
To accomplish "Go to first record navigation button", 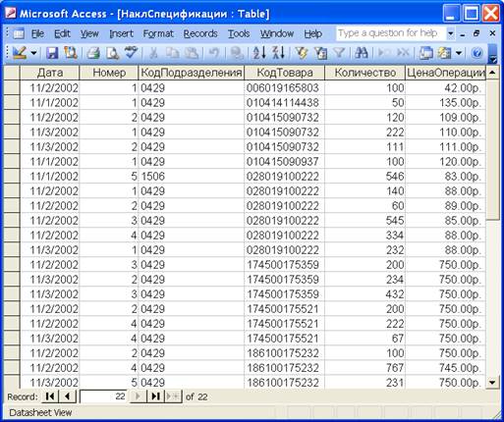I will pyautogui.click(x=50, y=396).
